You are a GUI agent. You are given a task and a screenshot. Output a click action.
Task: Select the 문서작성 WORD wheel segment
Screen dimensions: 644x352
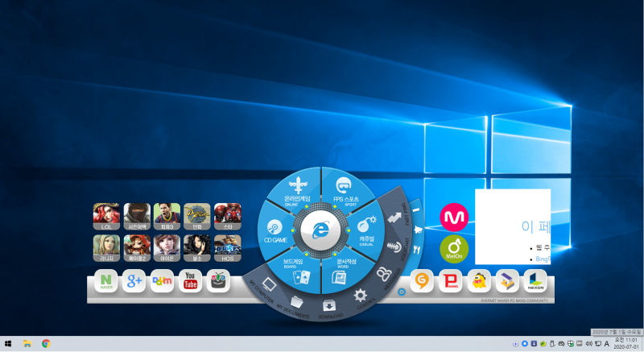(345, 271)
